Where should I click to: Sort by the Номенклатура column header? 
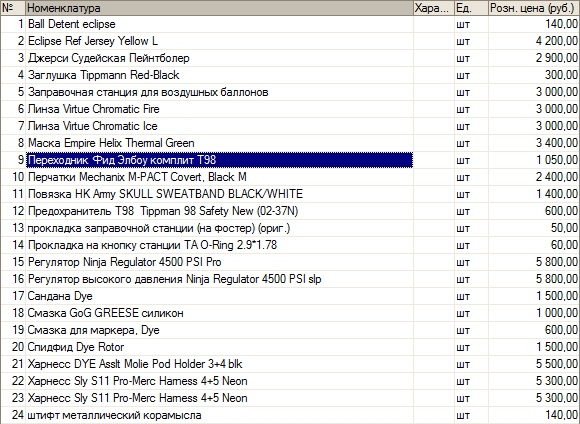[x=219, y=8]
